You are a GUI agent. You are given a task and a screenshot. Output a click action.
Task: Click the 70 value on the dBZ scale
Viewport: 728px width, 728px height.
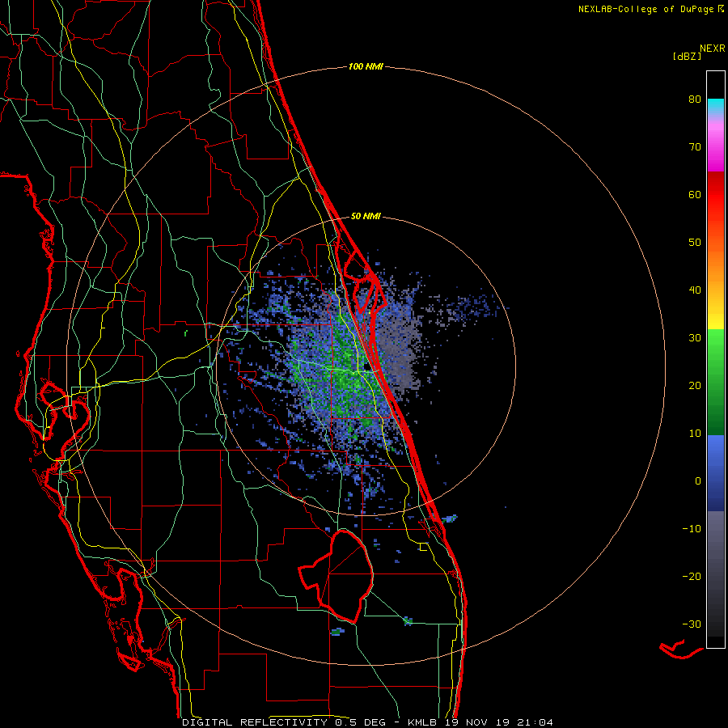click(x=695, y=146)
